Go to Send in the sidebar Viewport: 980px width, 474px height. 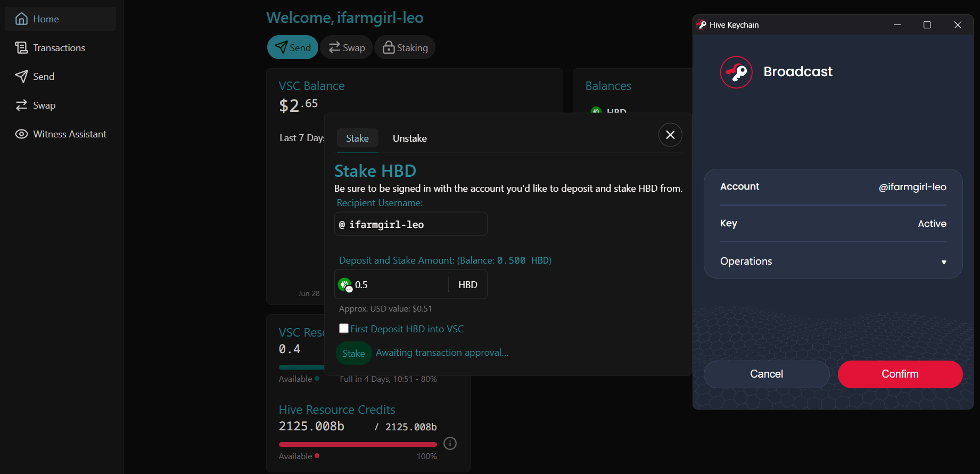pos(60,77)
